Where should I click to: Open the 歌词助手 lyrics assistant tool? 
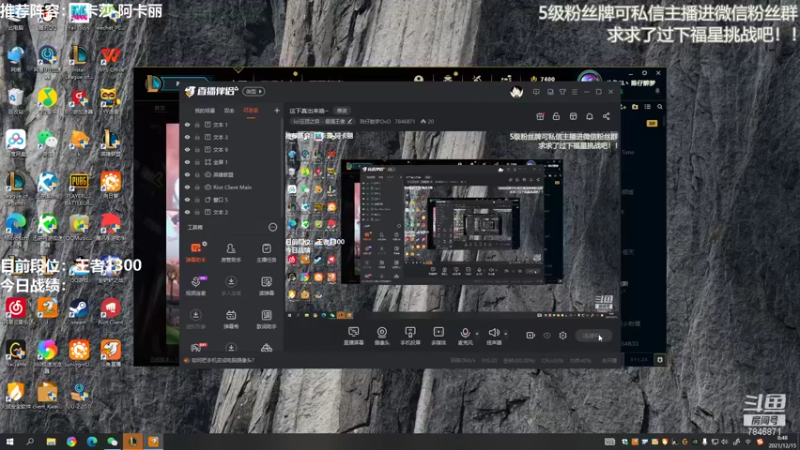[x=266, y=319]
